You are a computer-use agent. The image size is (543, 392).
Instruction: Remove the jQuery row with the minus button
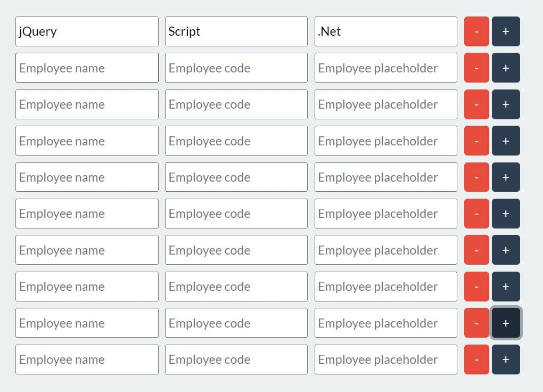476,31
